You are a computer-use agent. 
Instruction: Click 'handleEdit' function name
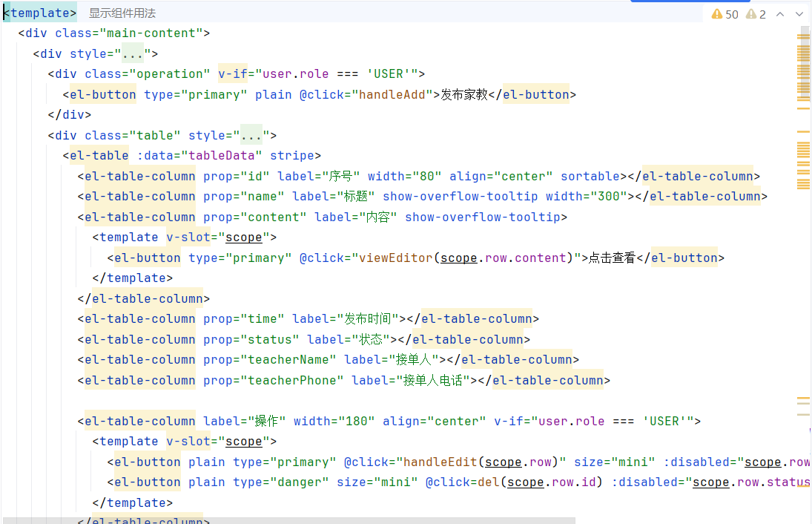440,462
